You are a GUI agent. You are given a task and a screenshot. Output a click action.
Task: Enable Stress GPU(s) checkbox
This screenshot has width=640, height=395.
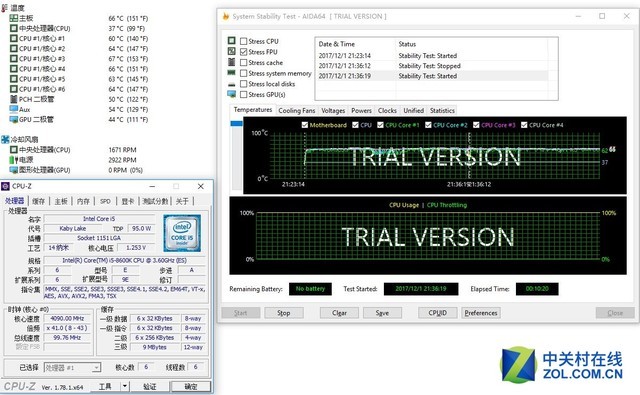click(244, 94)
